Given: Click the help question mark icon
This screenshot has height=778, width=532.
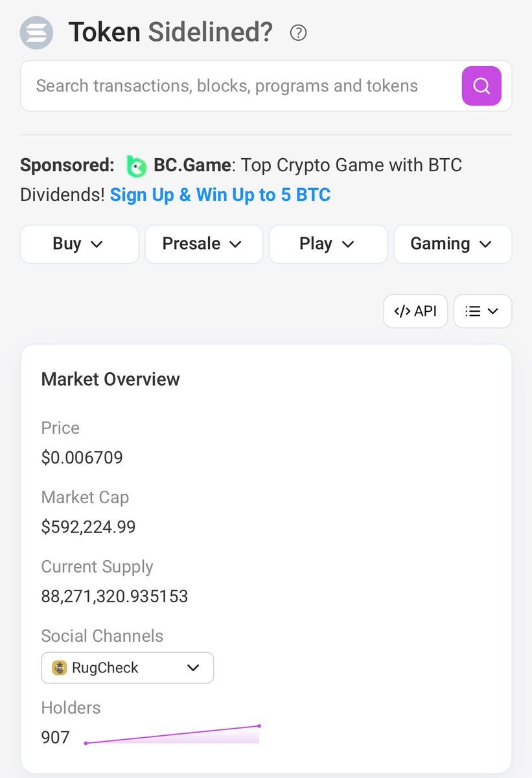Looking at the screenshot, I should (298, 32).
